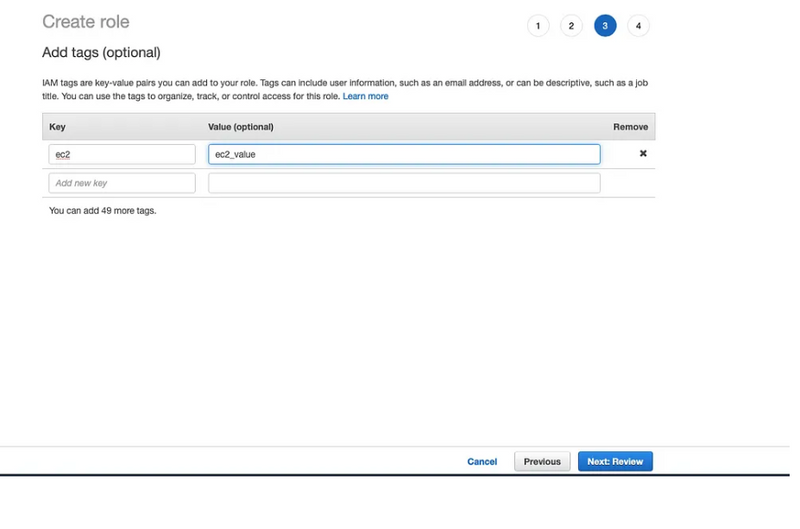Select the highlighted step 3 indicator

click(x=605, y=26)
